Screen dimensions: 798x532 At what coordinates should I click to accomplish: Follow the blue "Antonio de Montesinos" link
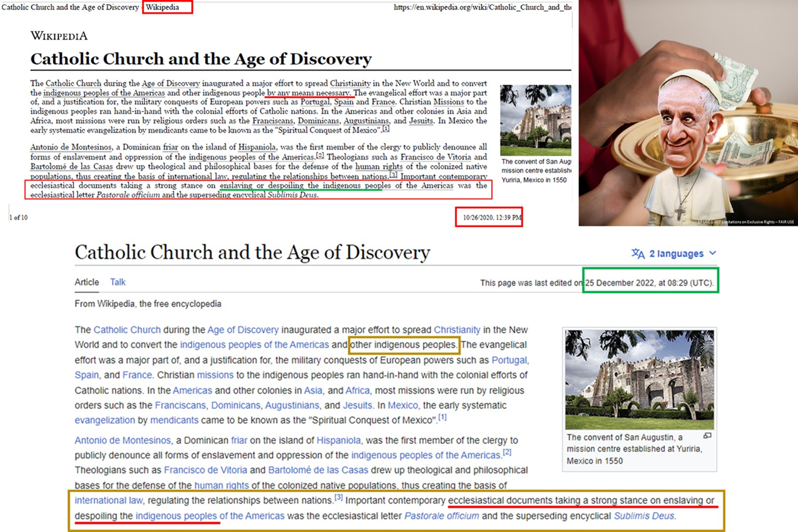tap(123, 440)
